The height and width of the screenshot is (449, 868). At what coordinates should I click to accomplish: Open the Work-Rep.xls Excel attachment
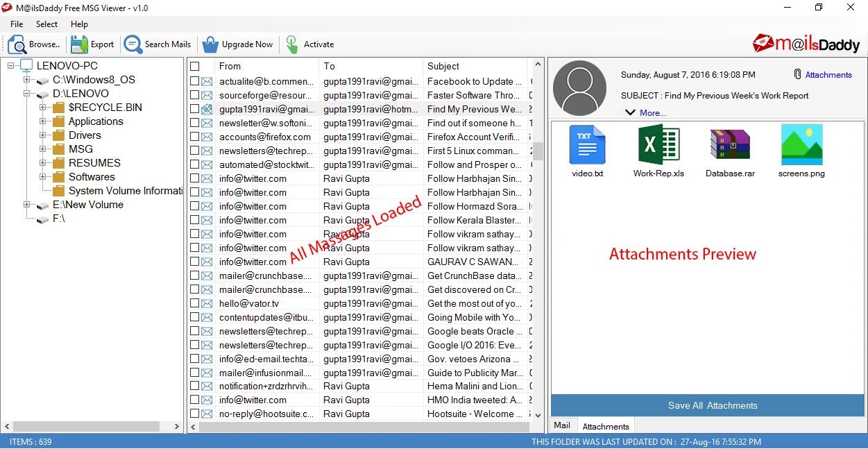(658, 144)
